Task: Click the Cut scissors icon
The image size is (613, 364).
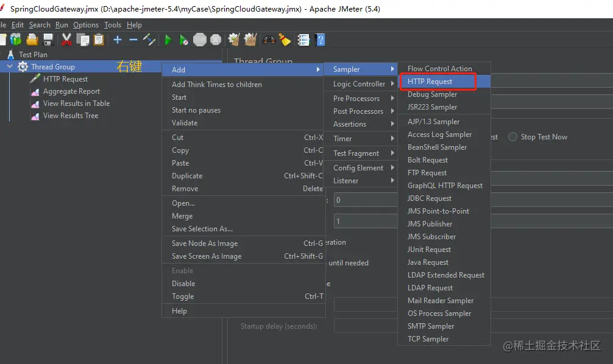Action: 66,40
